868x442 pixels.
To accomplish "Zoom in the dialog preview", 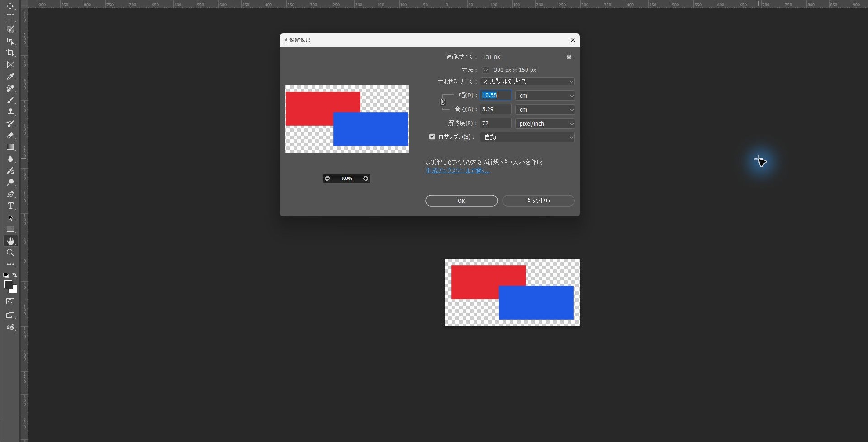I will click(x=366, y=179).
